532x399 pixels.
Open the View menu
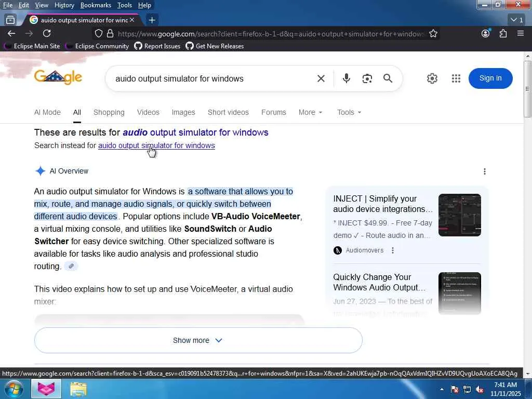click(42, 5)
